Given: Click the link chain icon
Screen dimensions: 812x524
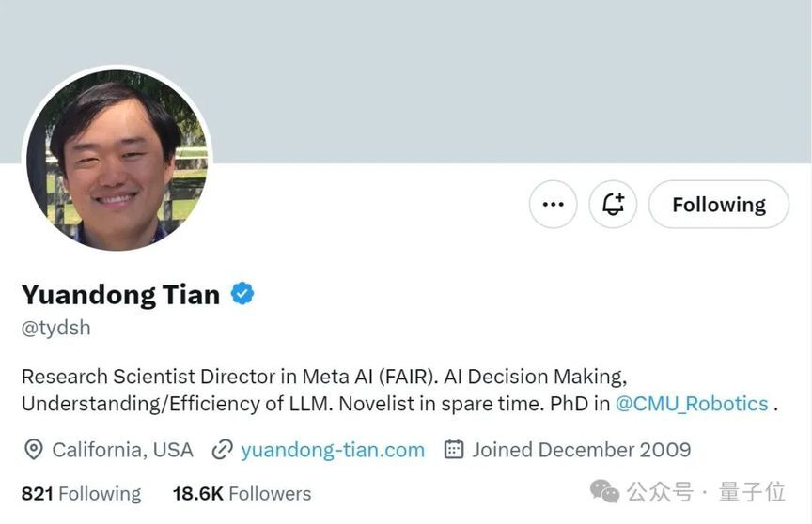Looking at the screenshot, I should click(222, 450).
